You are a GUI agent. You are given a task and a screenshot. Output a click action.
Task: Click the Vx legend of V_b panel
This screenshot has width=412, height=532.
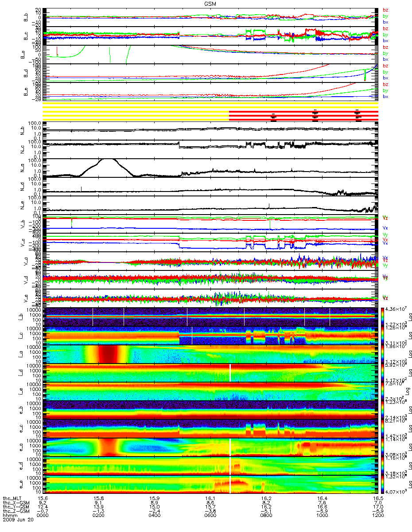[385, 227]
